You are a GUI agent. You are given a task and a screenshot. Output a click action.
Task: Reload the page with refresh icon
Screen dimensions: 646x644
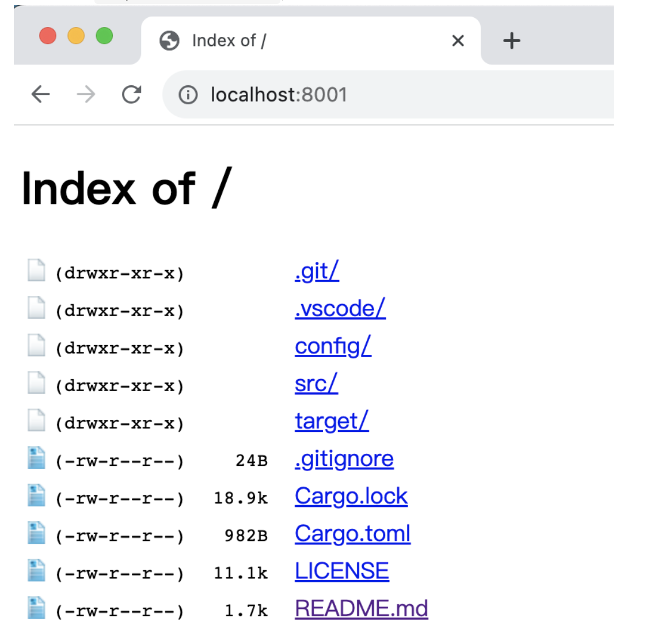tap(132, 94)
